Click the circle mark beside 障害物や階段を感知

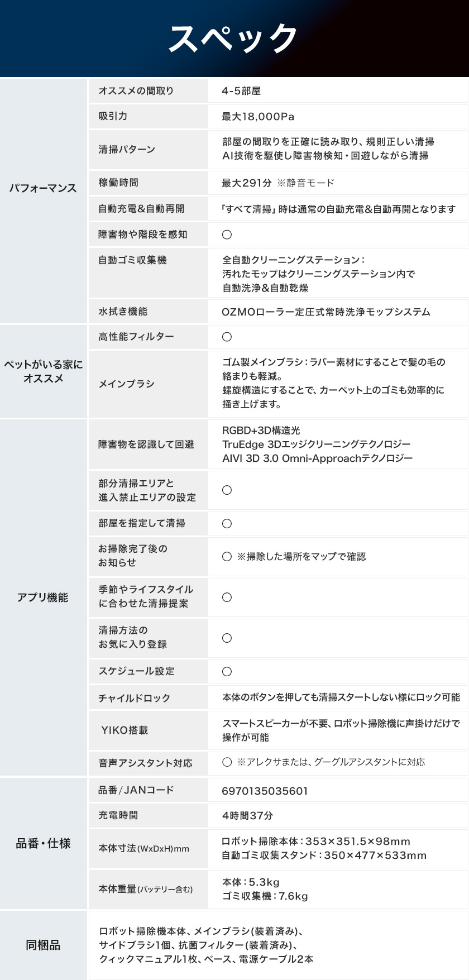[x=227, y=235]
